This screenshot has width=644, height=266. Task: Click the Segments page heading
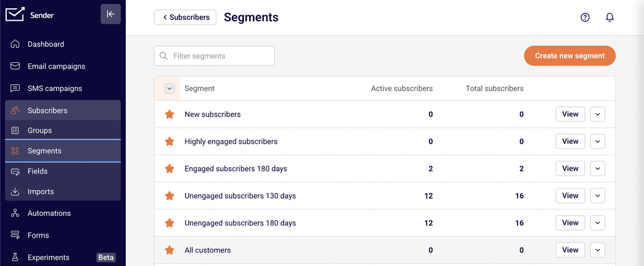tap(251, 17)
